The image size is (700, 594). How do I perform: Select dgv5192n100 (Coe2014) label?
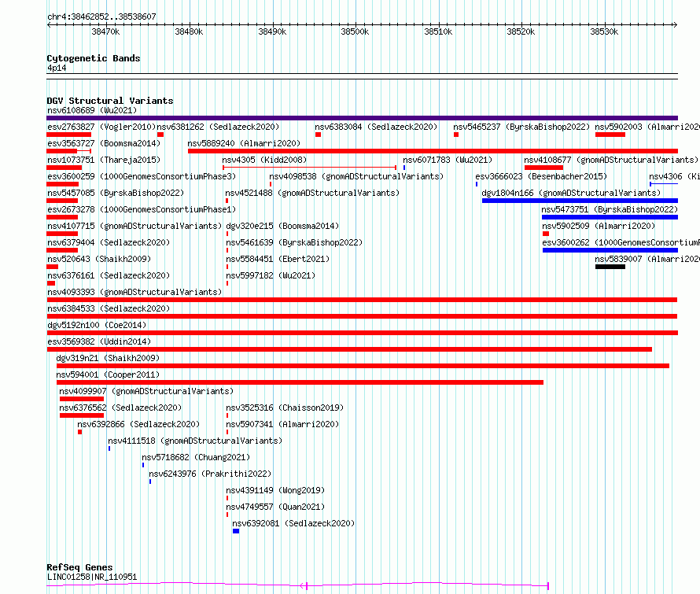97,325
